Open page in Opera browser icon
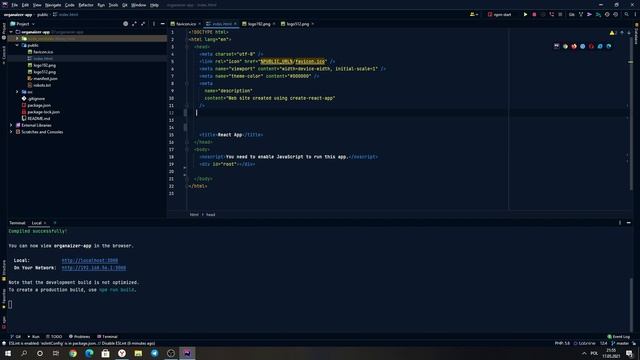 coord(591,46)
